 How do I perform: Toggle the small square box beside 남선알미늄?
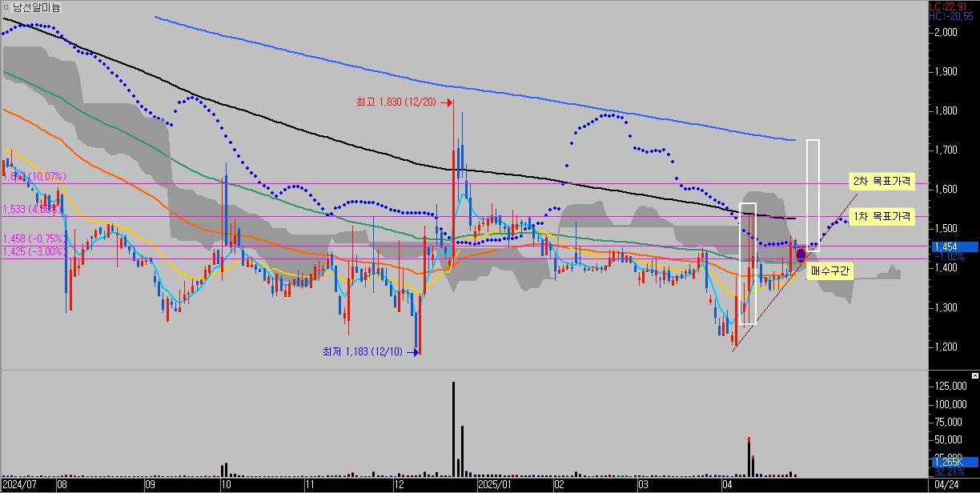click(x=6, y=7)
